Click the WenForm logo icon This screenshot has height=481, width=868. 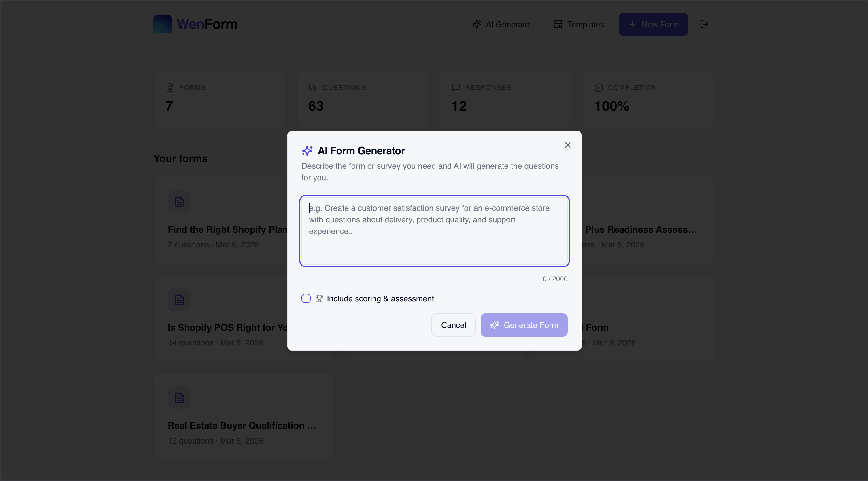click(x=163, y=24)
